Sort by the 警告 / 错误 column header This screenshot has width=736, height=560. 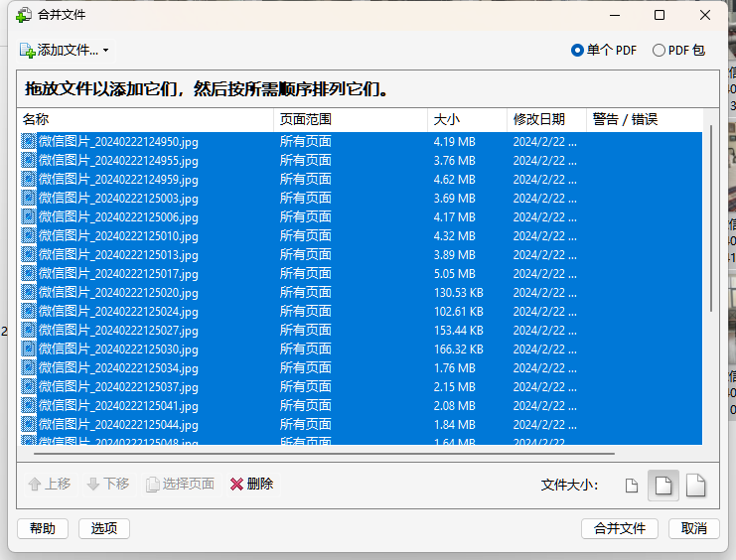pos(645,120)
